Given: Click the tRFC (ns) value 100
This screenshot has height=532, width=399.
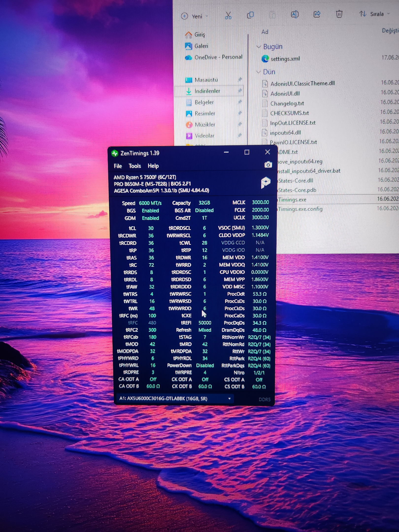Looking at the screenshot, I should [x=152, y=316].
